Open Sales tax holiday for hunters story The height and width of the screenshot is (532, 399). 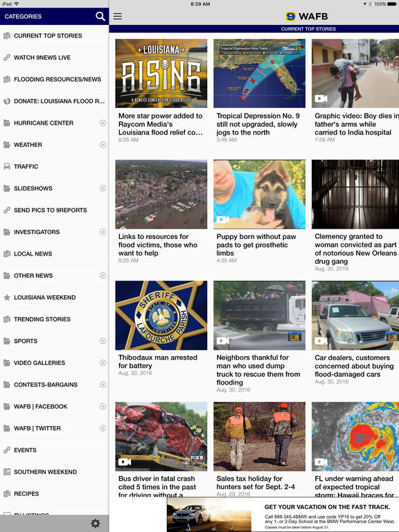256,483
